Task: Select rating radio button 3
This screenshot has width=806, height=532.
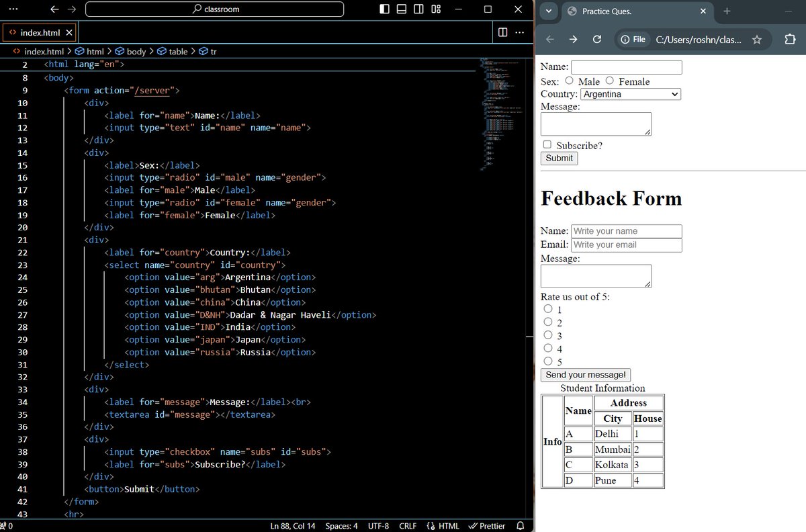Action: 548,335
